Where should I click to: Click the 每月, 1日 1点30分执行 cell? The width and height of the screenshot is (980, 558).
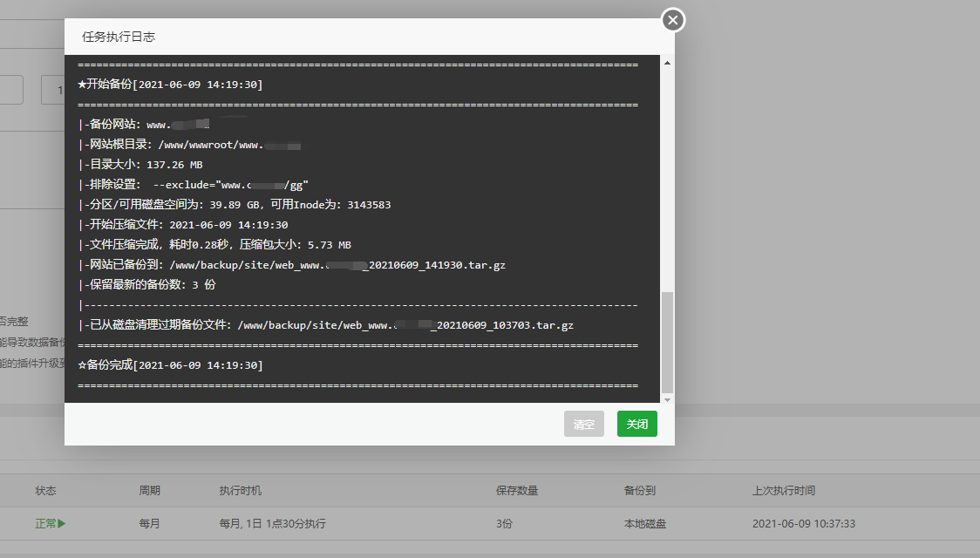273,524
